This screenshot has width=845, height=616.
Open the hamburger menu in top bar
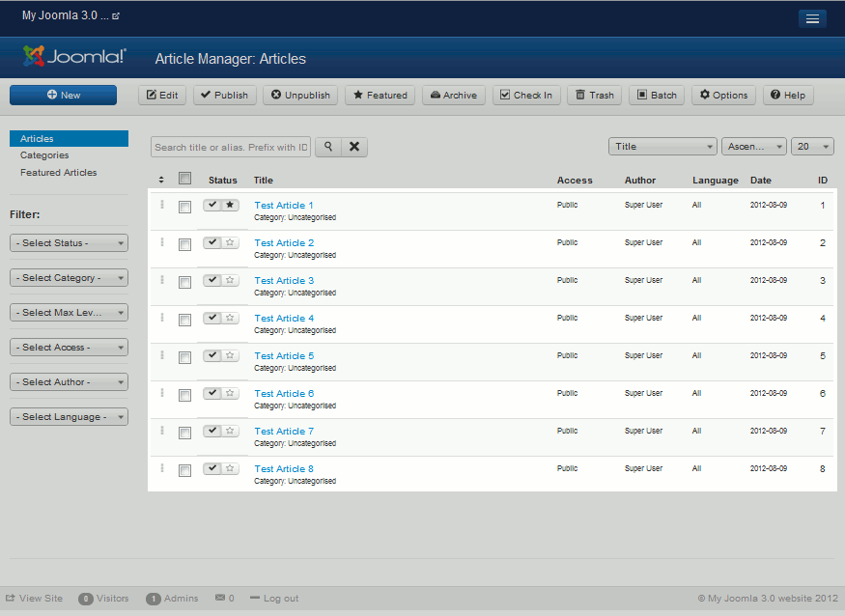(x=812, y=18)
